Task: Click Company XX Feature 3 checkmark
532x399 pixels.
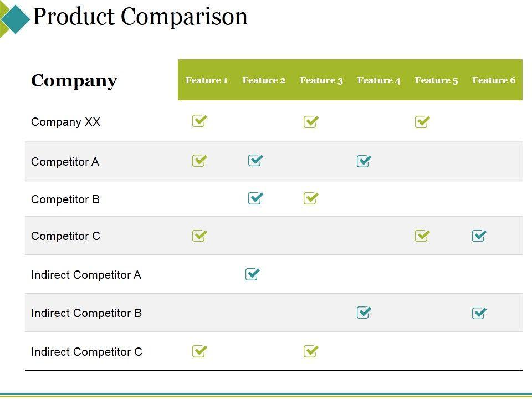Action: coord(311,122)
